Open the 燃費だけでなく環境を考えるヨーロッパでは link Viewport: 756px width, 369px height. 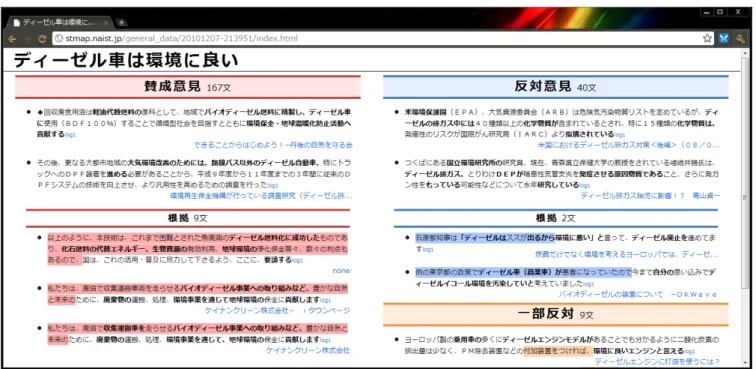626,254
